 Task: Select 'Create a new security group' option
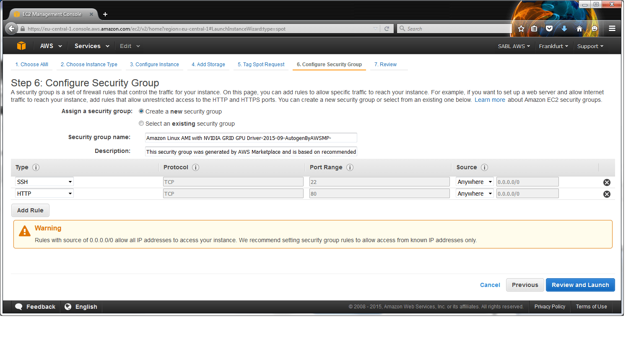click(x=141, y=111)
